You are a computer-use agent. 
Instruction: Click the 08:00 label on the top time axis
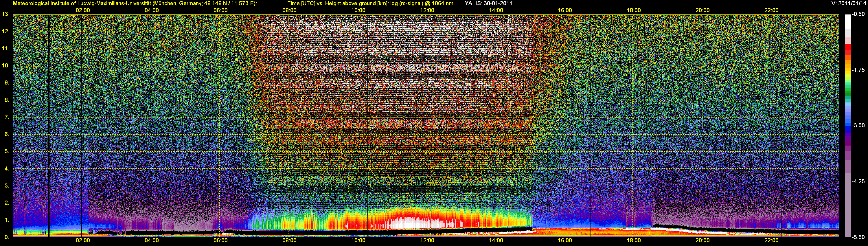289,10
